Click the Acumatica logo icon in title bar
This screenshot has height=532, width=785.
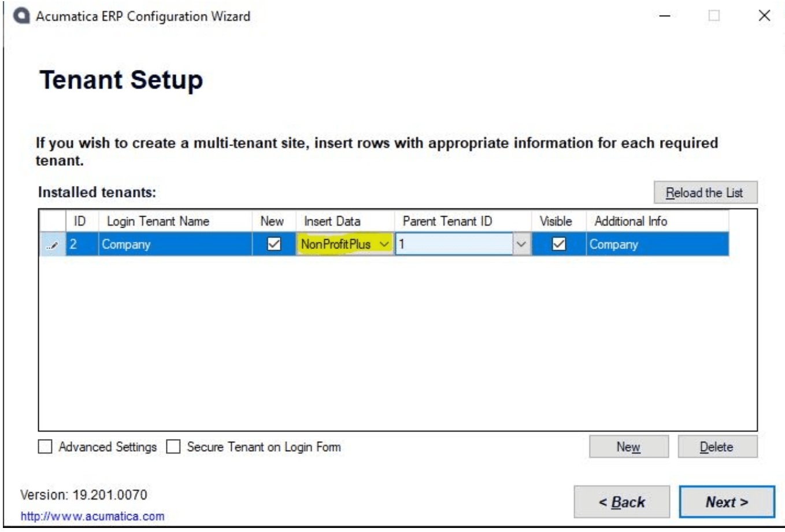21,16
